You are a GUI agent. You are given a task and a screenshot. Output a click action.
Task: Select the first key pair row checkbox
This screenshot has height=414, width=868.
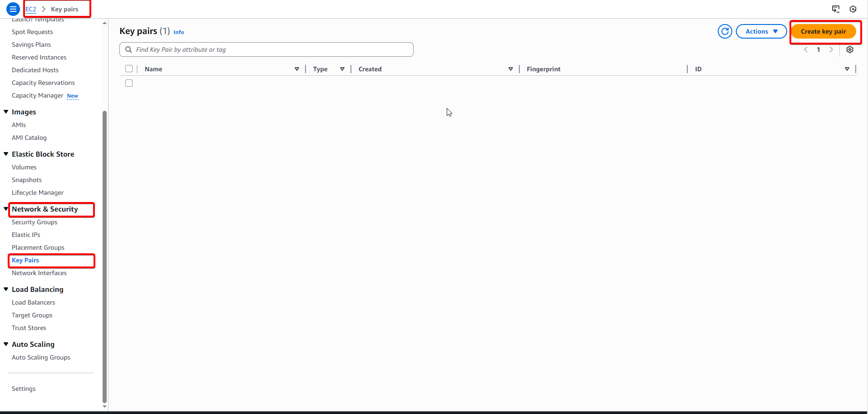pos(129,83)
